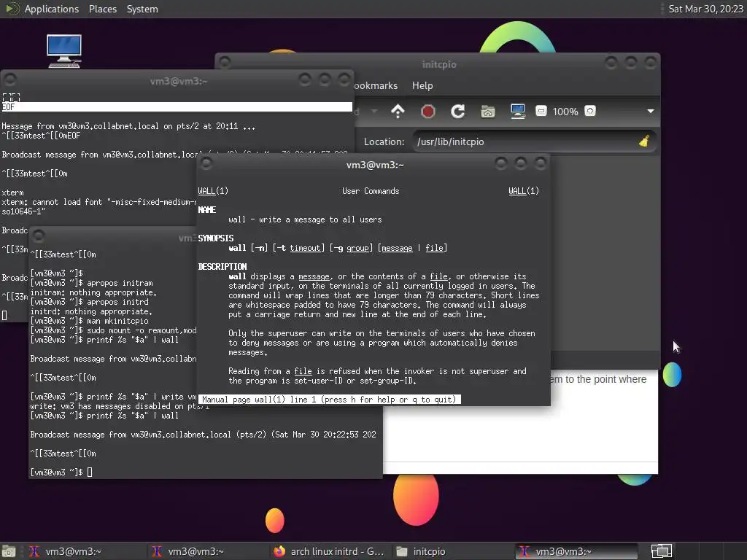Screen dimensions: 747x560
Task: Close the initcpio file manager window
Action: coord(650,63)
